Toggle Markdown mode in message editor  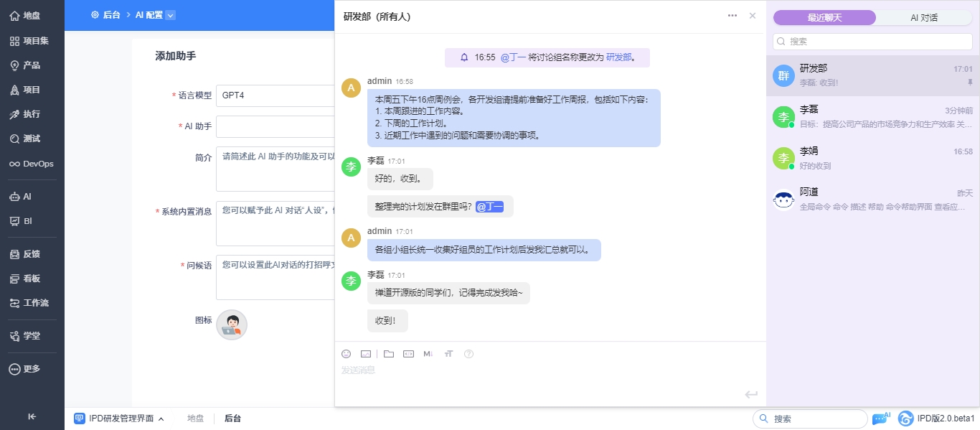(428, 354)
